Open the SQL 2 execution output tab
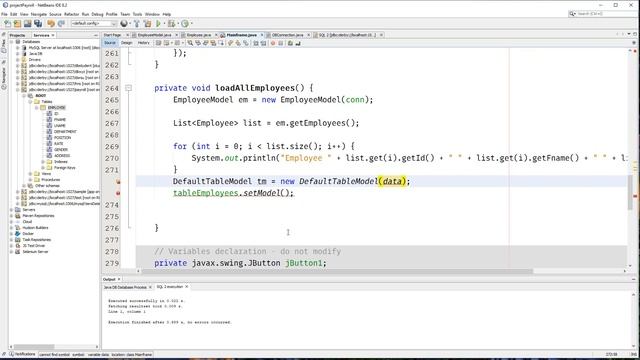Image resolution: width=640 pixels, height=360 pixels. pyautogui.click(x=170, y=287)
